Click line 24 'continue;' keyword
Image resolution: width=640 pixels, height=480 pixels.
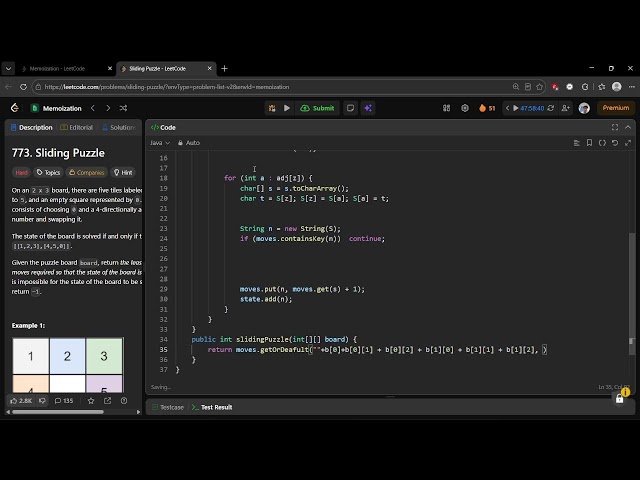[367, 239]
